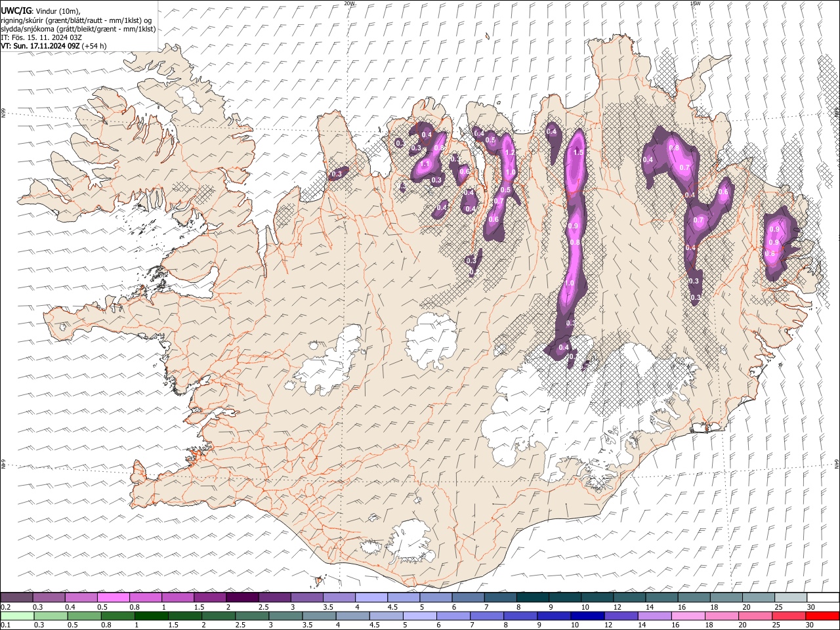Image resolution: width=840 pixels, height=630 pixels.
Task: Click the '15W' longitude label at top edge
Action: [x=696, y=3]
